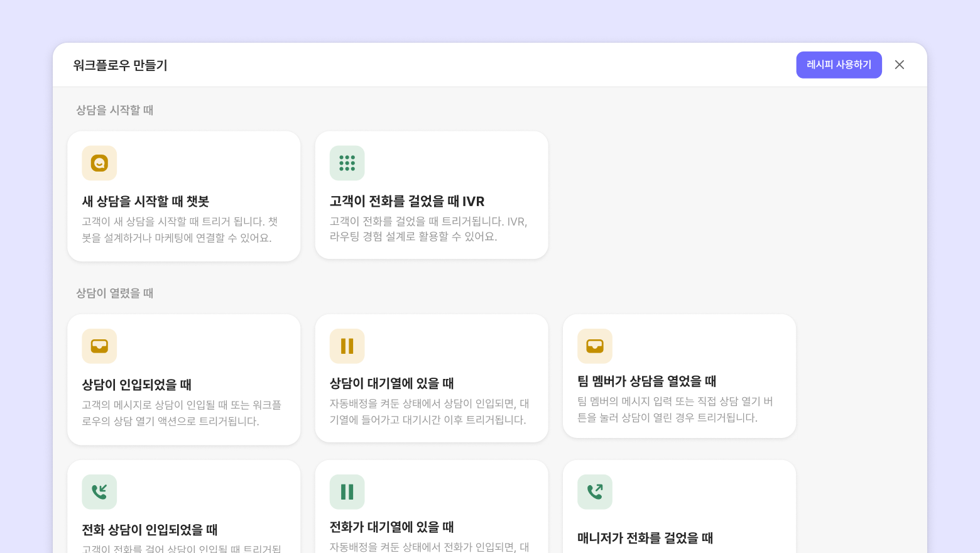Viewport: 980px width, 553px height.
Task: Choose the 팀 멤버가 상담을 열었을 때 title
Action: pyautogui.click(x=647, y=381)
